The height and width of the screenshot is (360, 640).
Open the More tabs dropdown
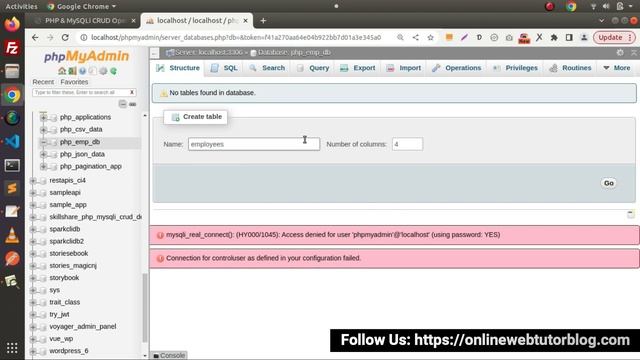click(x=617, y=68)
